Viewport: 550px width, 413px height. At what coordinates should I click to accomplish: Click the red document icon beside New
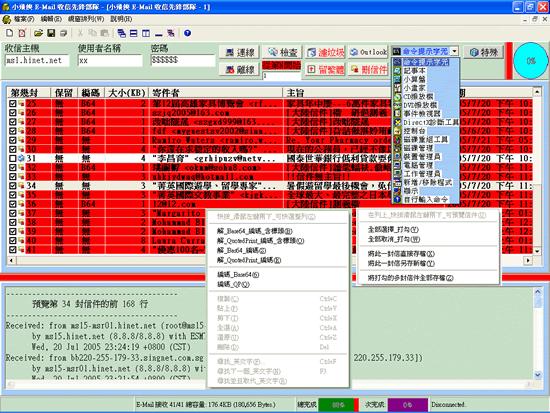tap(22, 33)
